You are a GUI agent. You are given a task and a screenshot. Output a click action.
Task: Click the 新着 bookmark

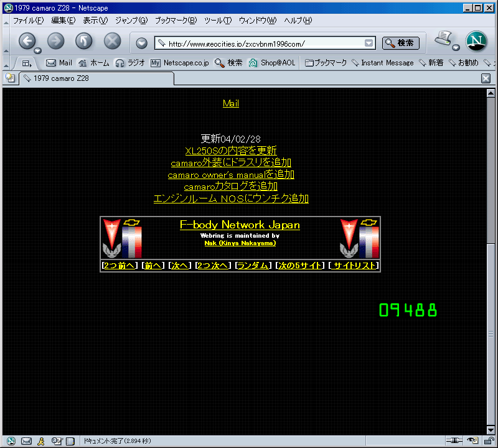(x=431, y=63)
